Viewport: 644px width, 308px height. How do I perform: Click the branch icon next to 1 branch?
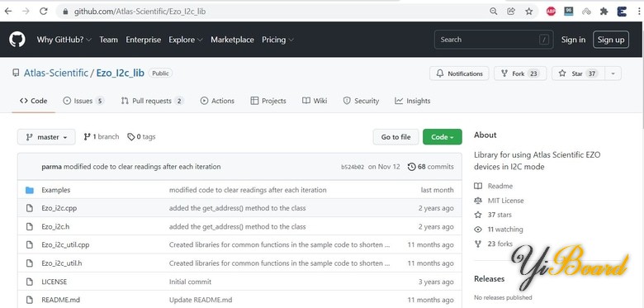coord(87,137)
